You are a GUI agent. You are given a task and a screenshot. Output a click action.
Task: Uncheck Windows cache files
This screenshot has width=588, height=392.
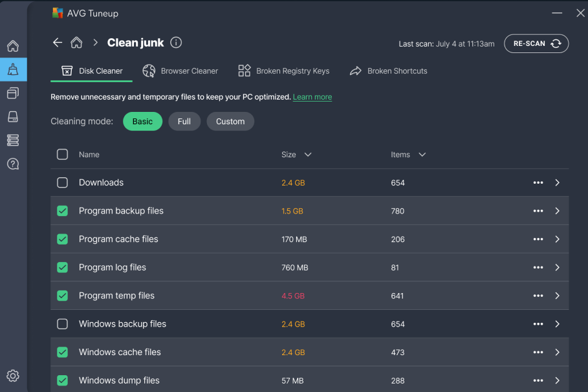point(62,353)
